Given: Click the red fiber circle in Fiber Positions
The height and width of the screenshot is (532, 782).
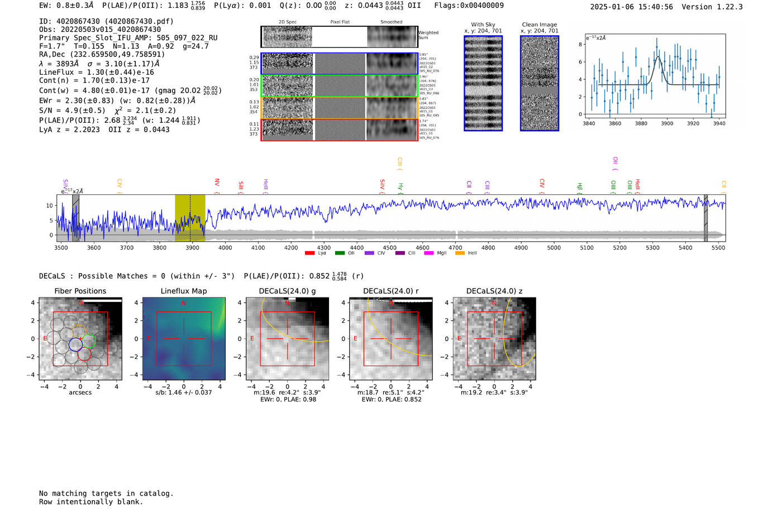Looking at the screenshot, I should tap(84, 354).
